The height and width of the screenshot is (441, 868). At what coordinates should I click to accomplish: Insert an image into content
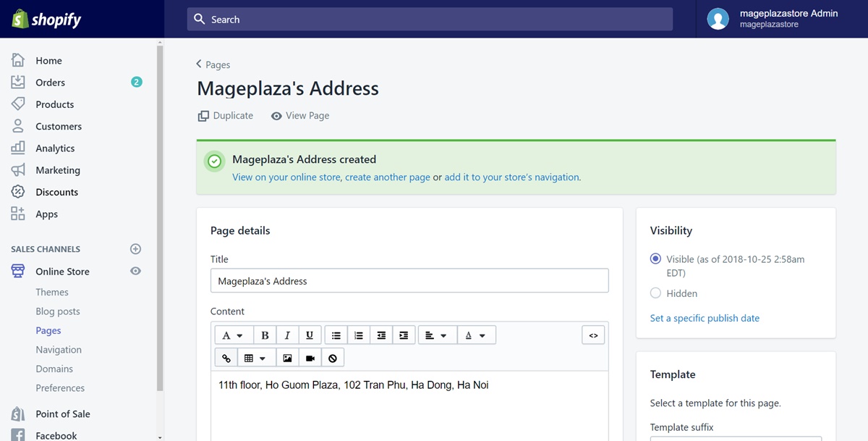click(x=287, y=358)
